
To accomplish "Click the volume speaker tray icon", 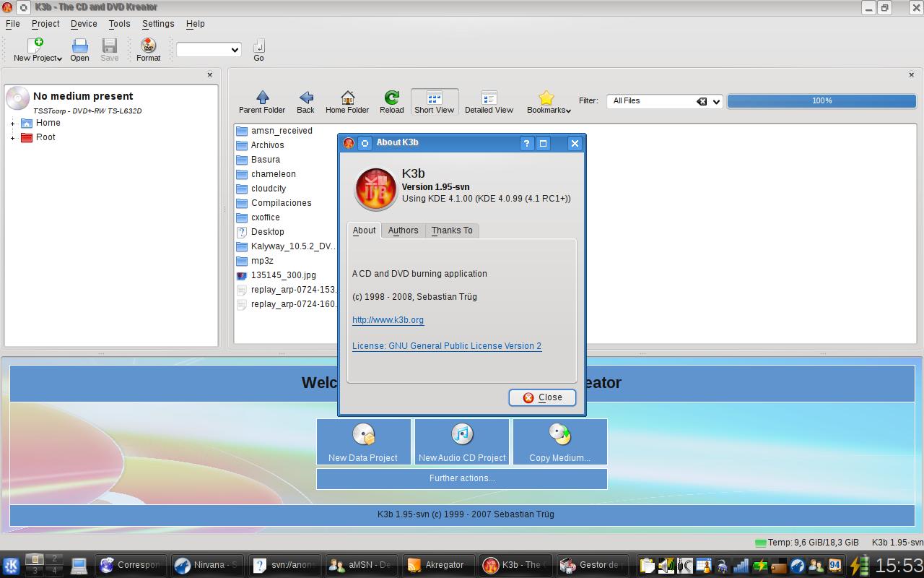I will (666, 566).
